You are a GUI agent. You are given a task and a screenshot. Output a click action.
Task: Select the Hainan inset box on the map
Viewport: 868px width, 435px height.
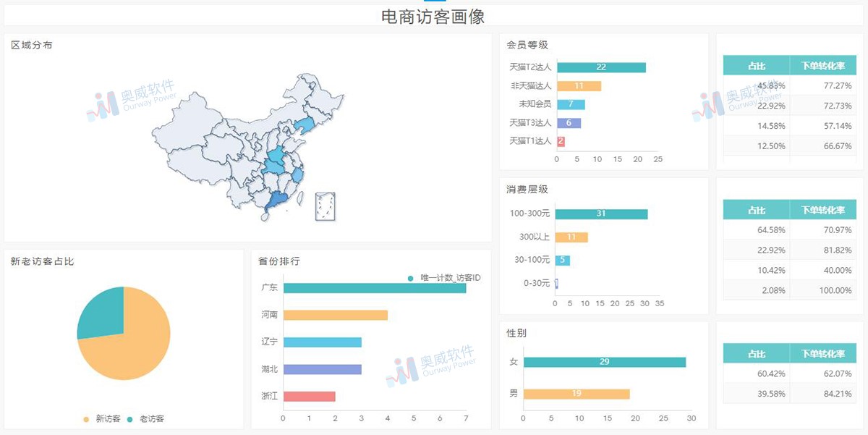(323, 206)
